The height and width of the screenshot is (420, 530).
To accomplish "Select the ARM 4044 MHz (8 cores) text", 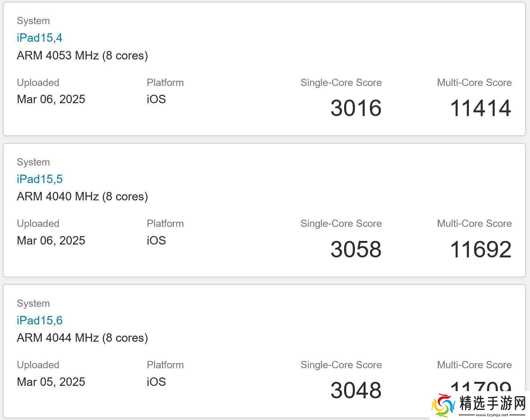I will point(82,338).
